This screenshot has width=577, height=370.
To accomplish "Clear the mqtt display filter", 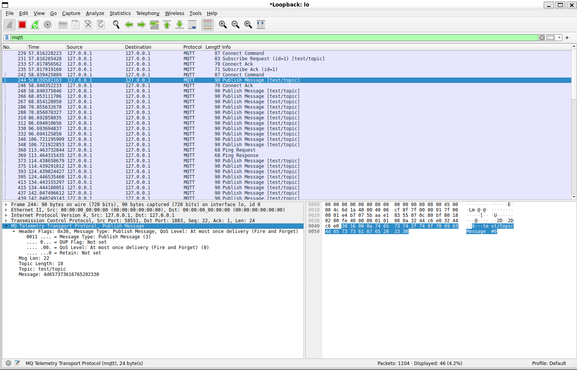I will pos(542,38).
